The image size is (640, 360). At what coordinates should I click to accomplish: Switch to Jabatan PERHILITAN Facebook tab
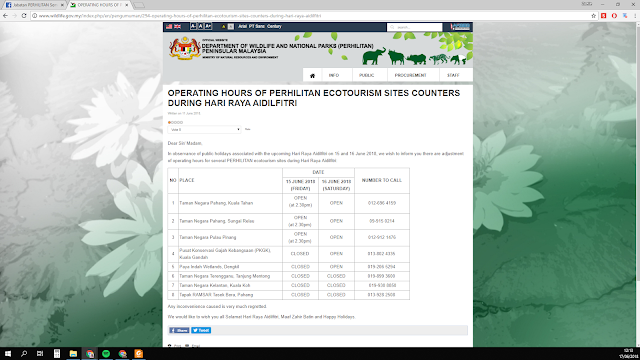tap(34, 5)
